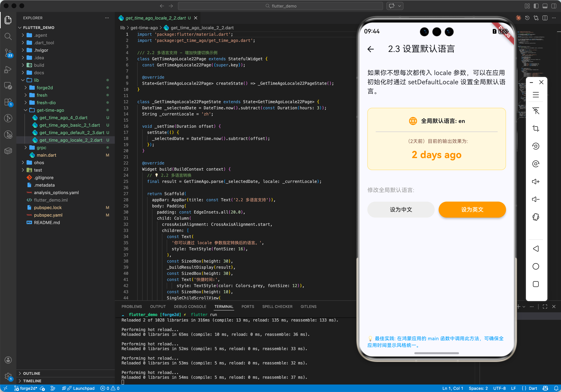This screenshot has height=392, width=561.
Task: Click the orange spark icon in editor toolbar
Action: click(518, 18)
